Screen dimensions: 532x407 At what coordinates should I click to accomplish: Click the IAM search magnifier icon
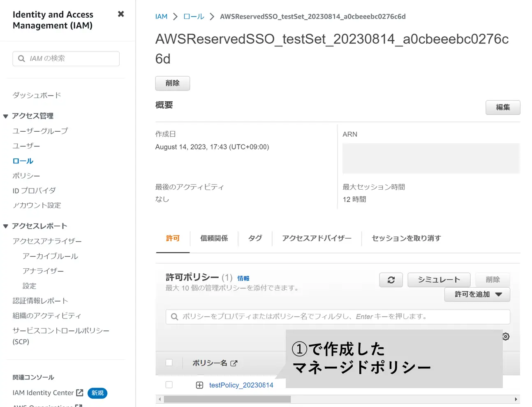pos(21,58)
